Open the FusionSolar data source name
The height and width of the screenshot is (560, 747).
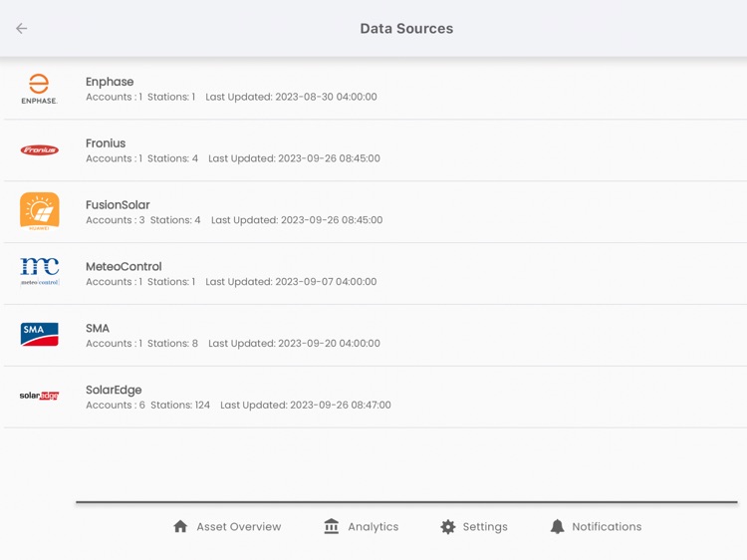pos(118,205)
